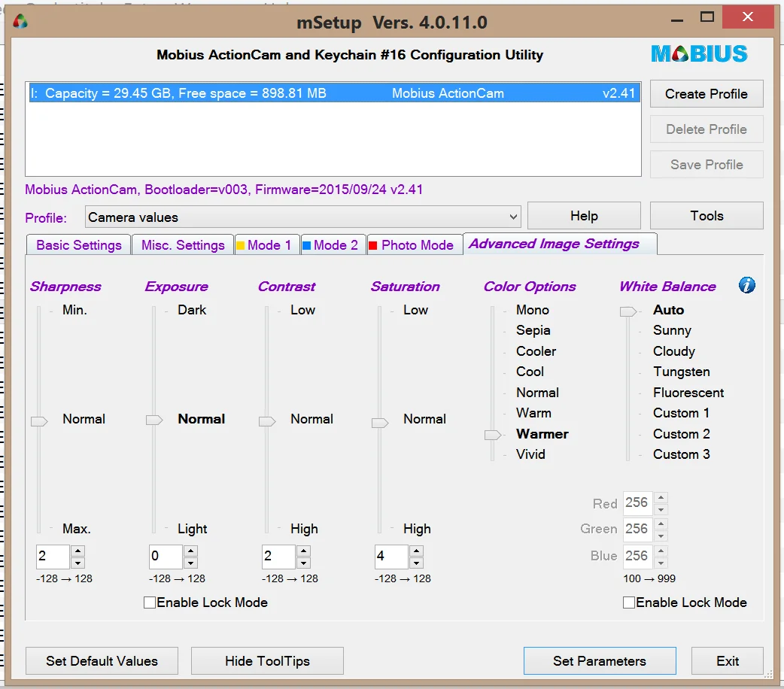Click the Save Profile button
Screen dimensions: 784x689
[x=707, y=165]
